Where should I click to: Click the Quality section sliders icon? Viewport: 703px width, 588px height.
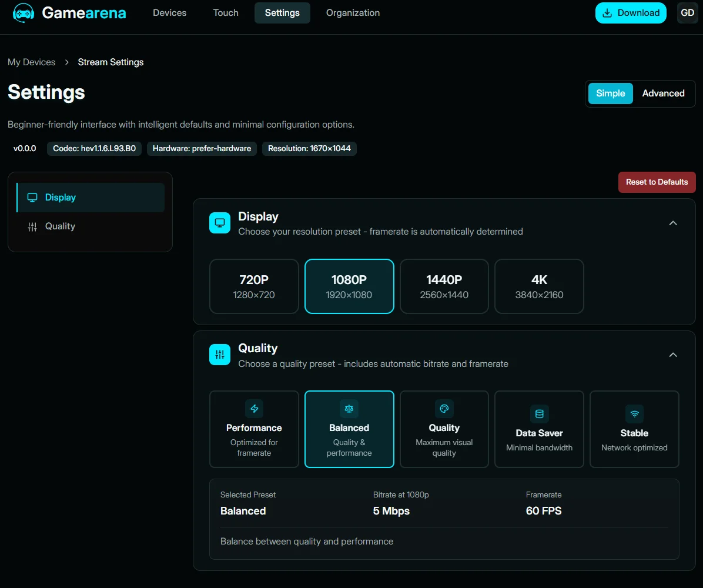point(220,355)
